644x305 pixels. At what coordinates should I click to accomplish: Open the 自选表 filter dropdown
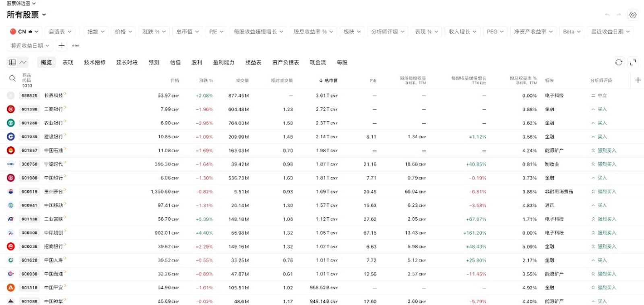click(60, 31)
